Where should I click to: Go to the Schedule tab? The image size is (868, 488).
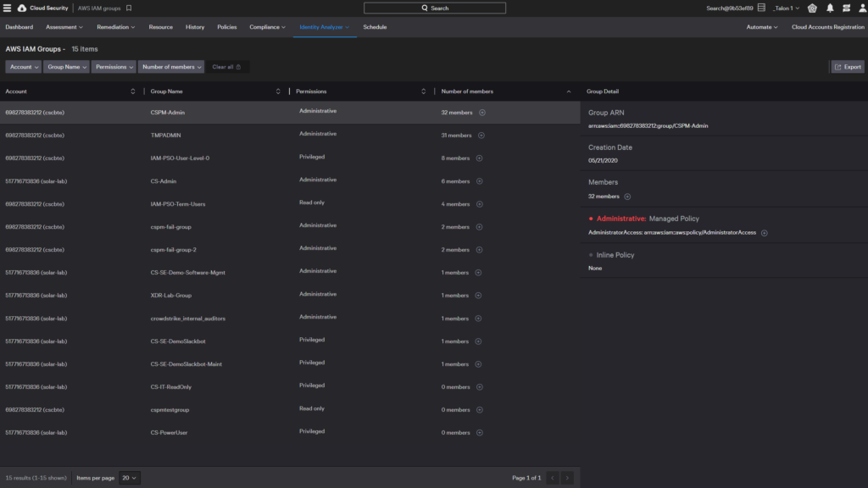coord(375,27)
